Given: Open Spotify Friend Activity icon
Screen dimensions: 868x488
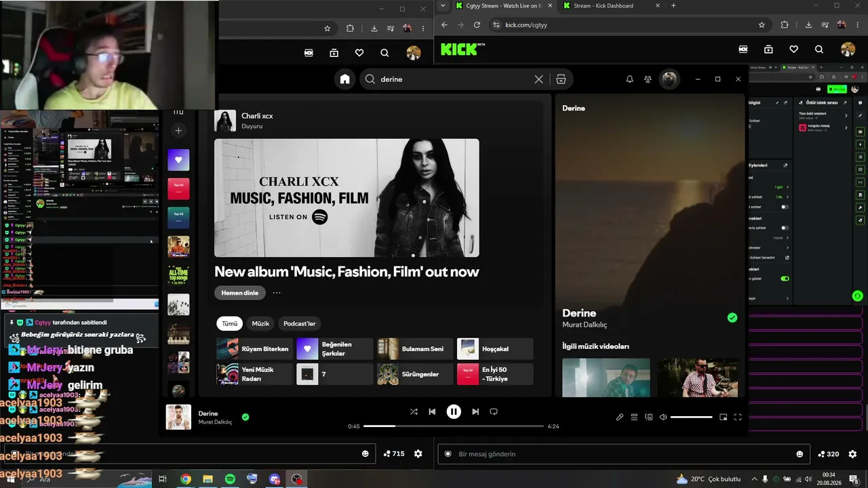Looking at the screenshot, I should (648, 79).
